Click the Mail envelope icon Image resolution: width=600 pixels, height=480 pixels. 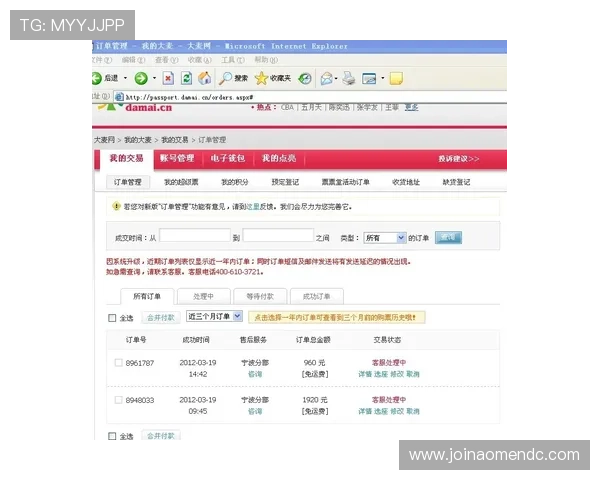point(326,78)
